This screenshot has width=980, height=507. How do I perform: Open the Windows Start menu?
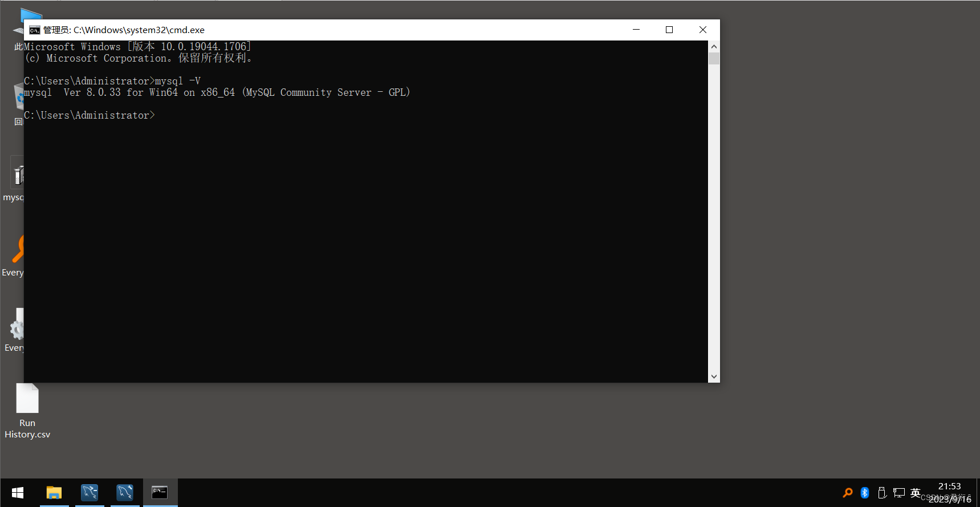pyautogui.click(x=18, y=493)
